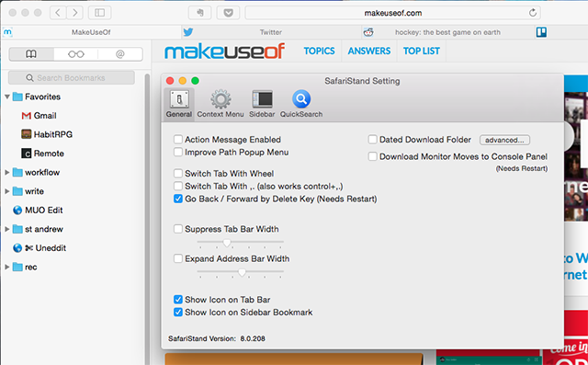Screen dimensions: 588x365
Task: Click the Suppress Tab Bar Width slider
Action: pos(241,243)
